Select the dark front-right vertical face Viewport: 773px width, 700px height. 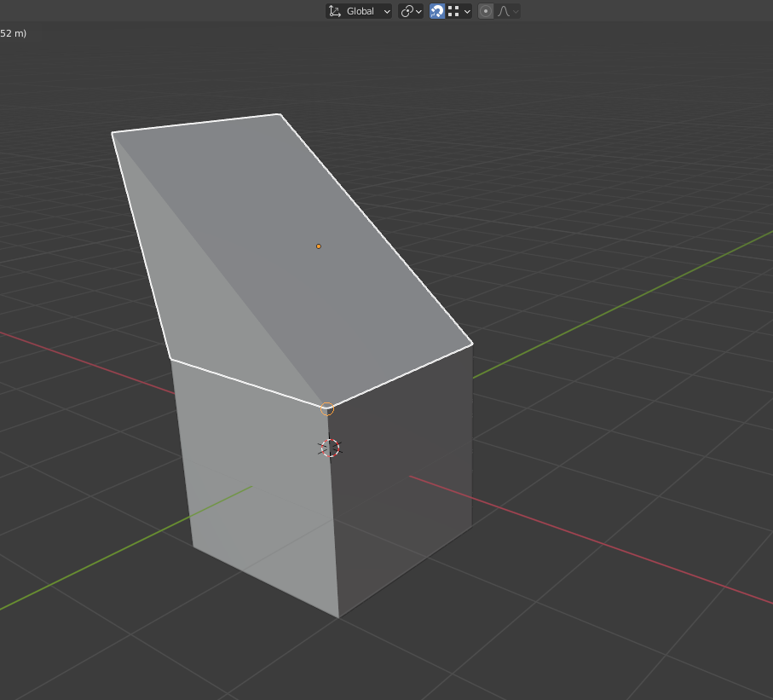coord(401,477)
